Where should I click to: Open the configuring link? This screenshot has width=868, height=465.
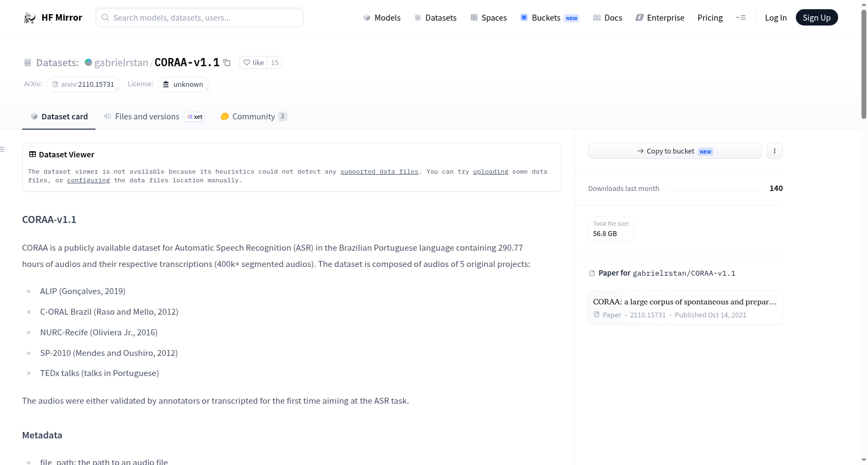tap(88, 180)
